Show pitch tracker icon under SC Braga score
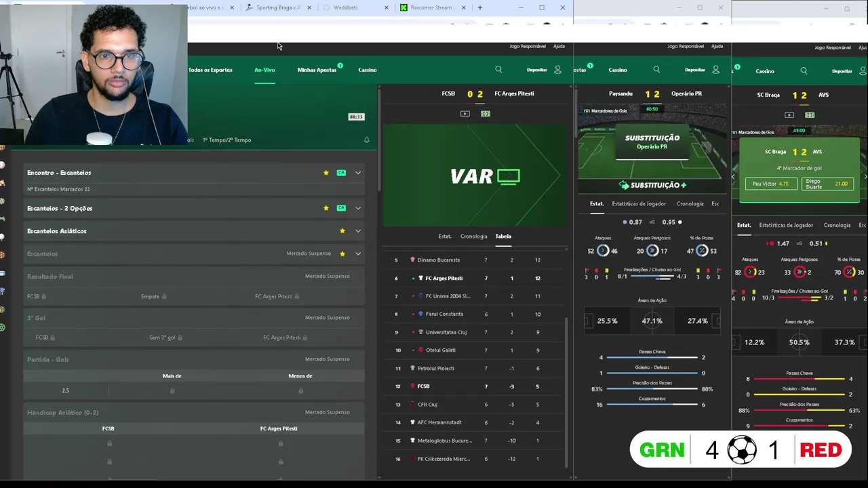The image size is (868, 488). point(810,115)
